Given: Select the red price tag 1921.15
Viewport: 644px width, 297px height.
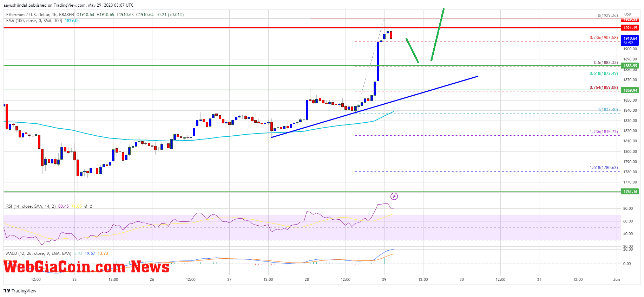Looking at the screenshot, I should (630, 28).
